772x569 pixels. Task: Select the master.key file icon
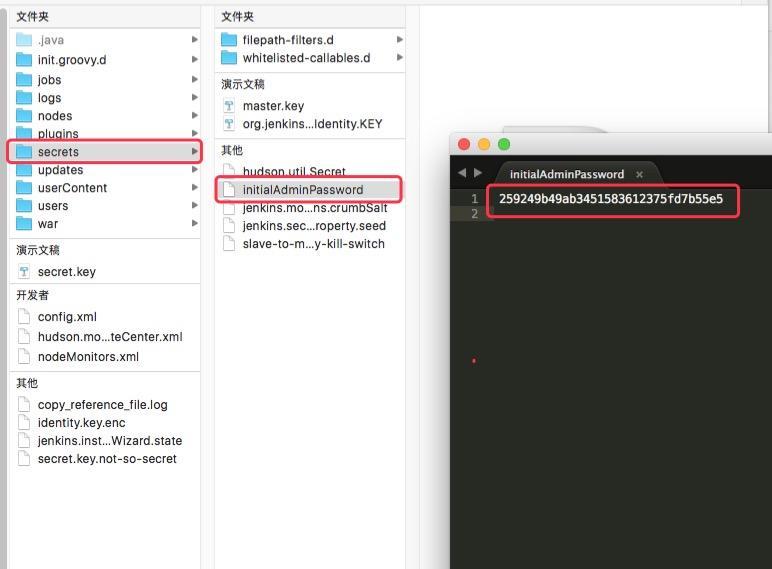[x=229, y=106]
